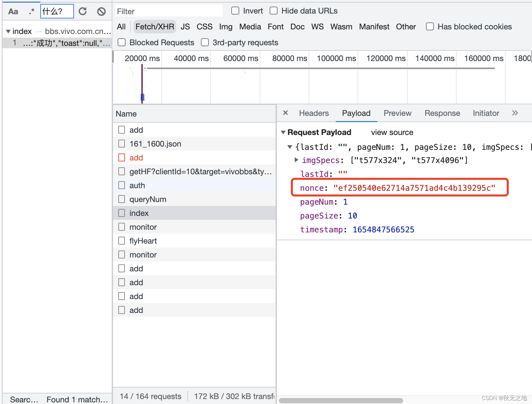532x404 pixels.
Task: Select the CSS filter type
Action: pyautogui.click(x=205, y=27)
